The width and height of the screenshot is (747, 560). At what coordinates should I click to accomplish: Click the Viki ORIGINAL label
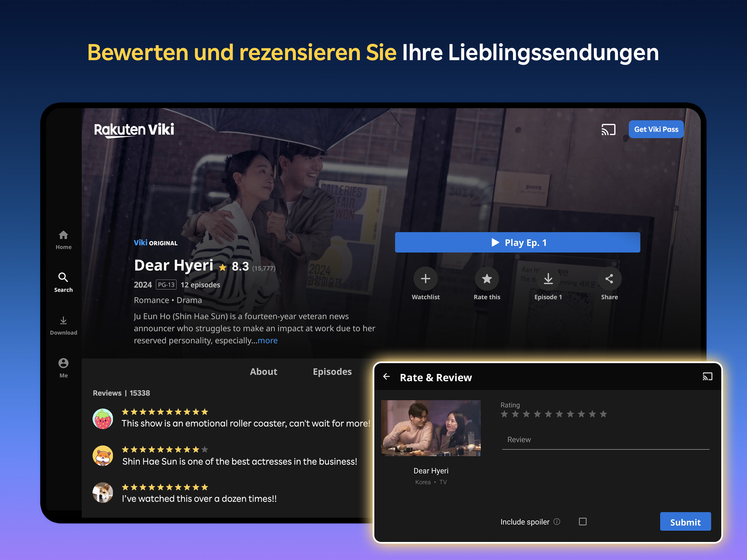tap(155, 243)
